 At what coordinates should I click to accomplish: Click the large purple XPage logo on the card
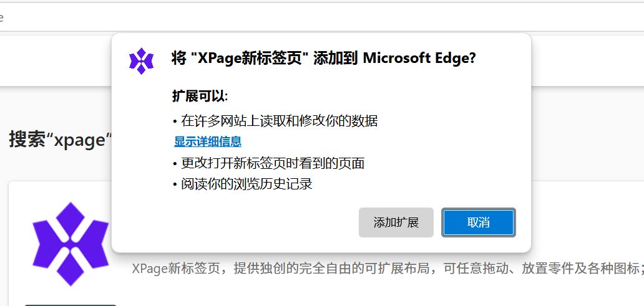(71, 244)
